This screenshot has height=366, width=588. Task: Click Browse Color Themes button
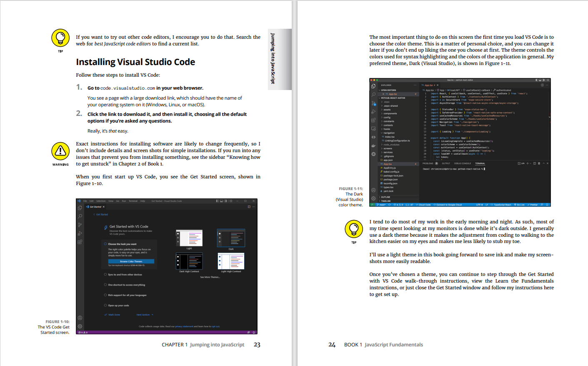point(131,261)
